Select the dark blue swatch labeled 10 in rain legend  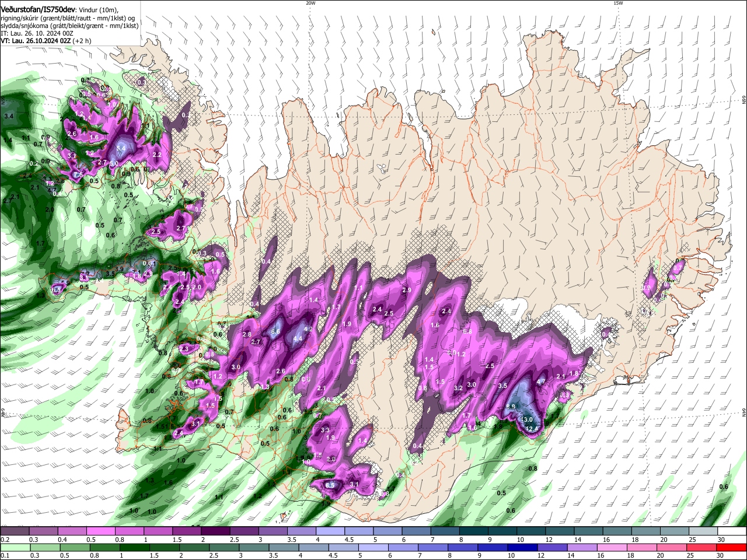[x=522, y=547]
